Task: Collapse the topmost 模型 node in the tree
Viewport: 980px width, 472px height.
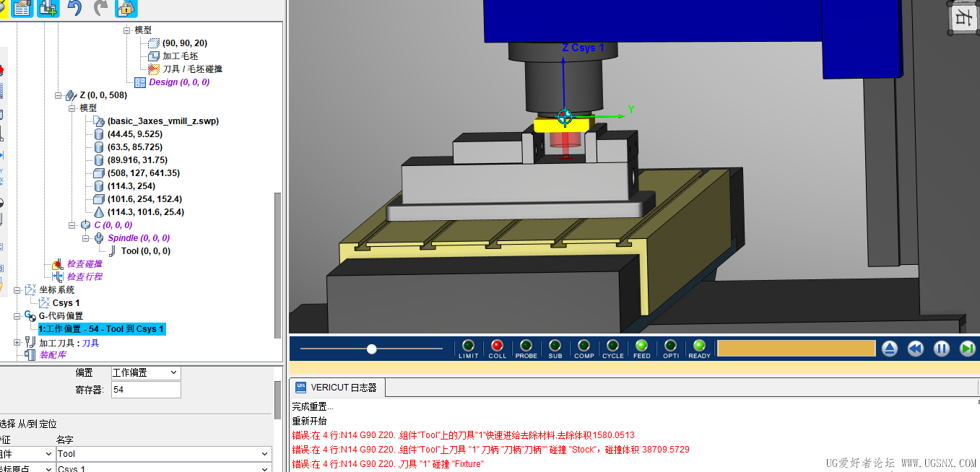Action: click(126, 30)
